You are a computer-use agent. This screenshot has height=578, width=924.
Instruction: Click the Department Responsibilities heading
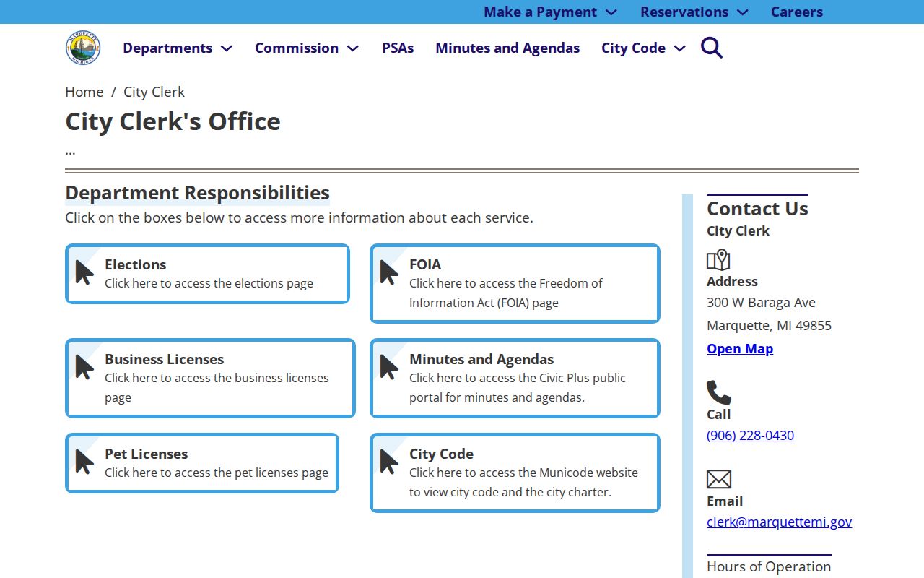197,193
